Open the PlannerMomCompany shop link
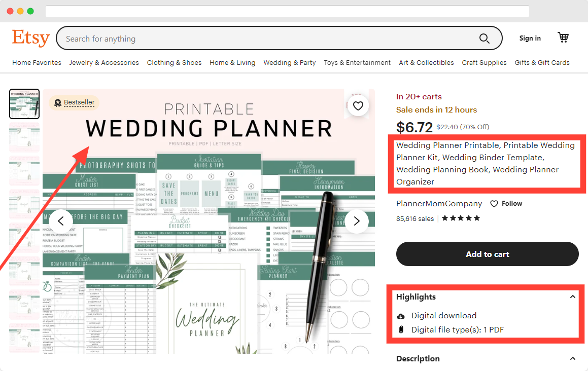 tap(439, 203)
